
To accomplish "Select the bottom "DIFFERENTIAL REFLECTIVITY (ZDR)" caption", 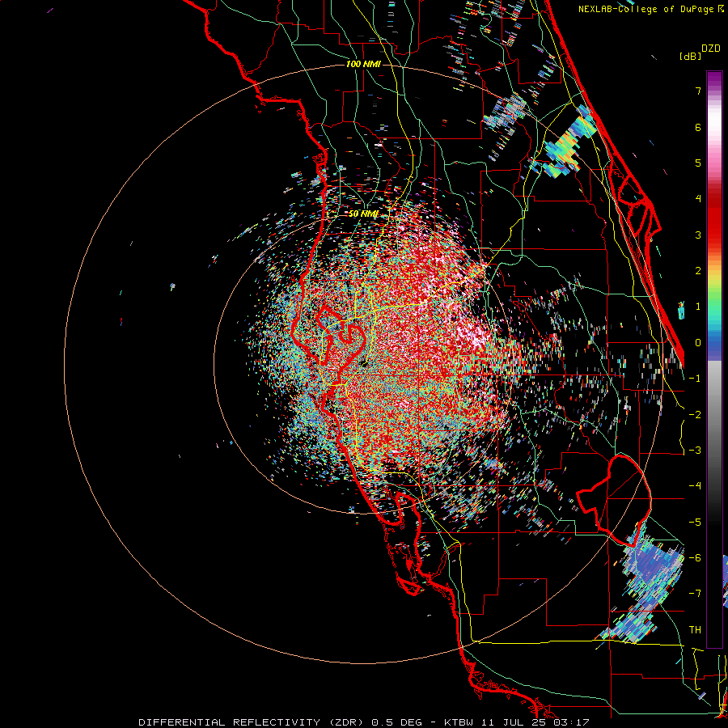I will click(x=252, y=722).
